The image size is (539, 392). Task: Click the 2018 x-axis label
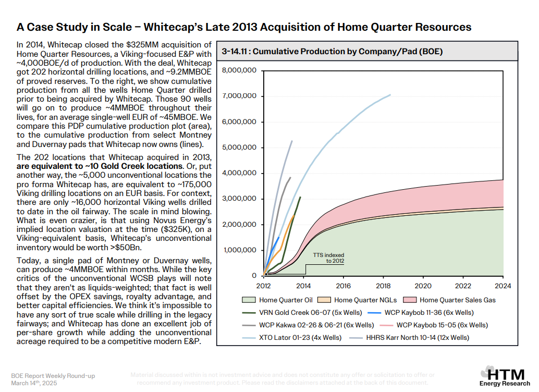point(383,286)
